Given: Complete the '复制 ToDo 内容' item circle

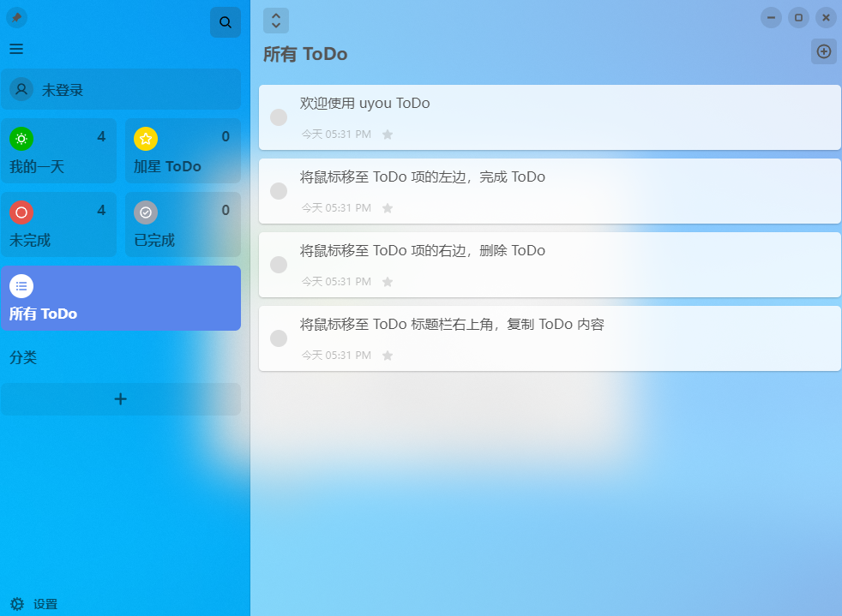Looking at the screenshot, I should click(x=279, y=338).
